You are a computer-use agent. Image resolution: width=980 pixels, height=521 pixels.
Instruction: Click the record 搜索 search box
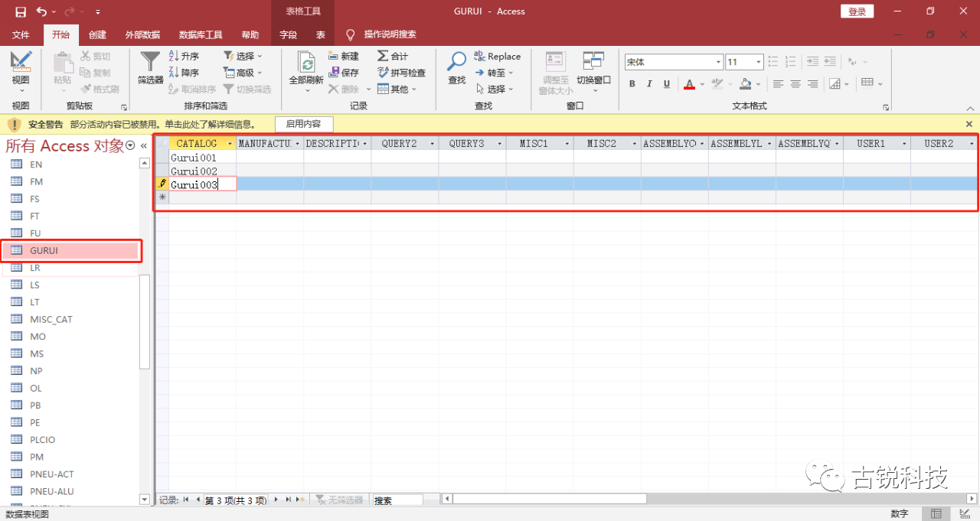pos(397,500)
